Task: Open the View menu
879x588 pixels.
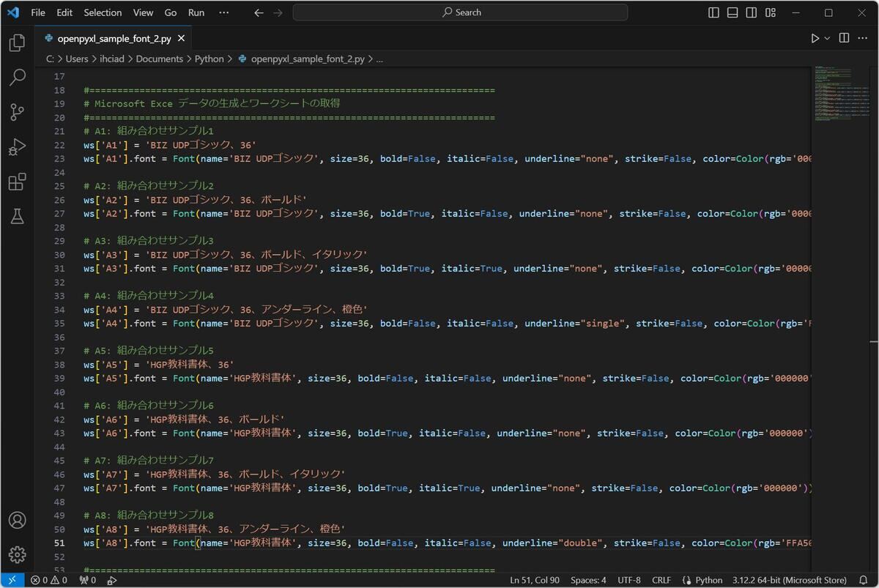Action: (143, 12)
